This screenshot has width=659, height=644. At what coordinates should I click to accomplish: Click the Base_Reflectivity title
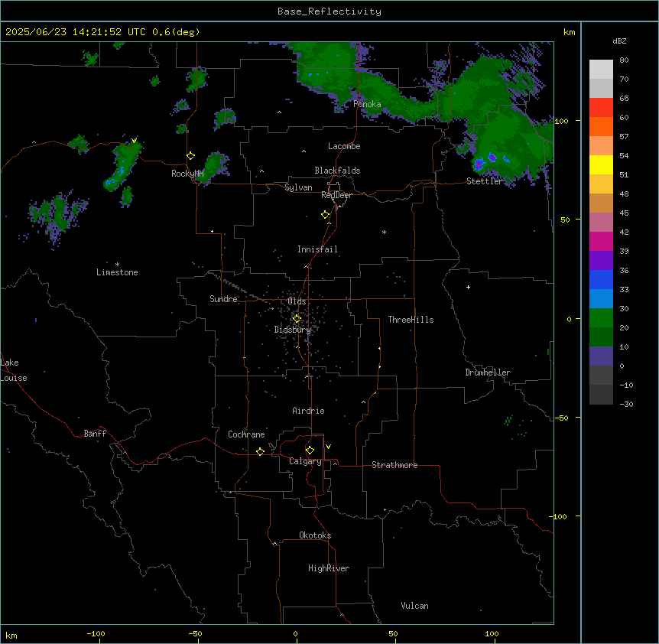[329, 11]
